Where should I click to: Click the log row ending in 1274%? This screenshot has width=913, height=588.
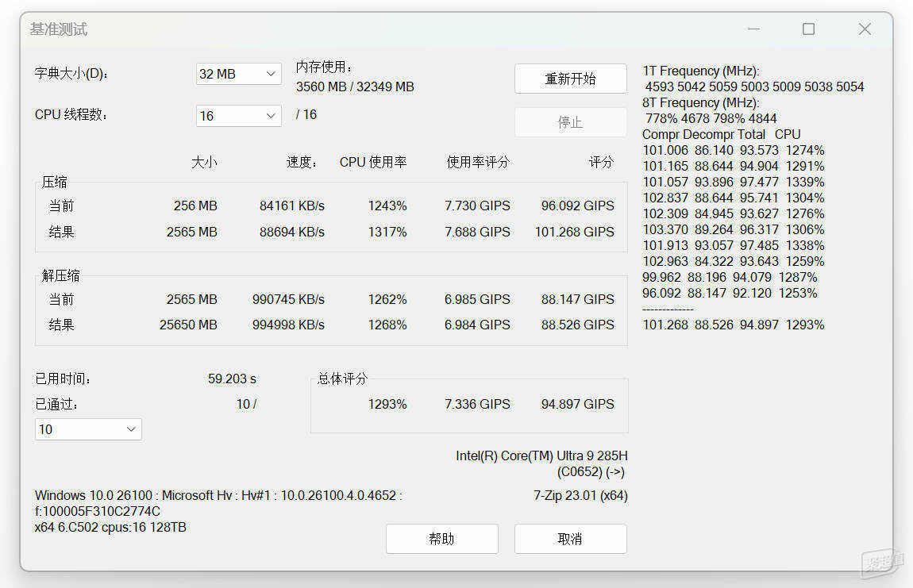point(733,150)
